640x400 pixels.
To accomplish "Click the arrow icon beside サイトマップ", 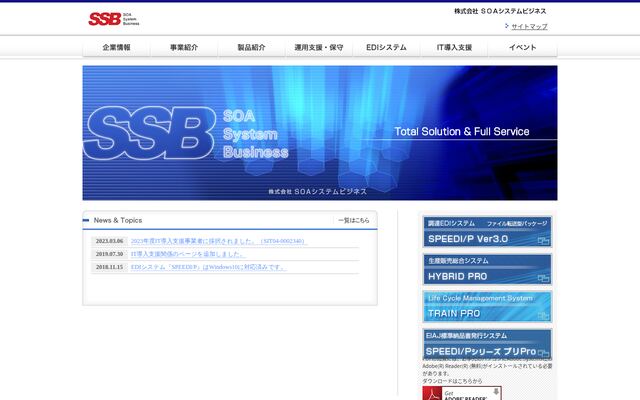I will pos(507,26).
